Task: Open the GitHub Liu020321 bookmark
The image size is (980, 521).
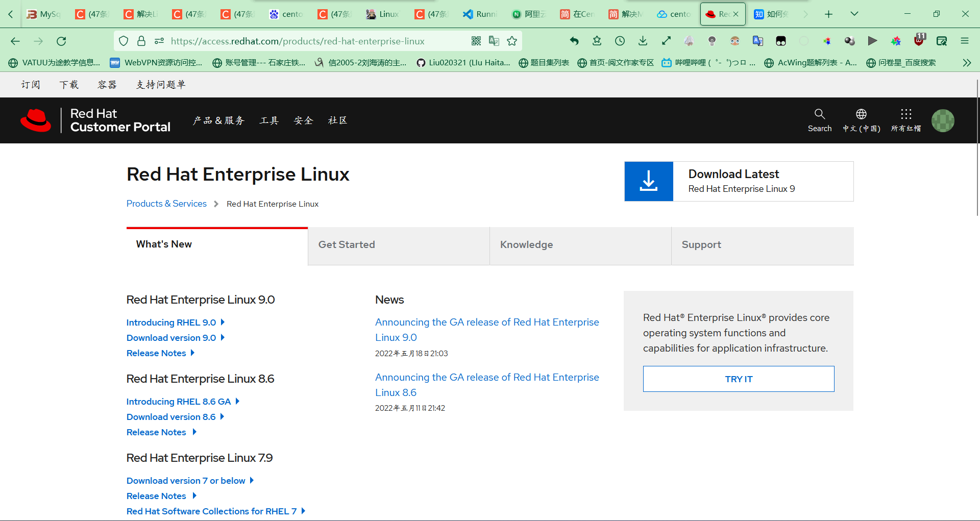Action: (x=463, y=63)
